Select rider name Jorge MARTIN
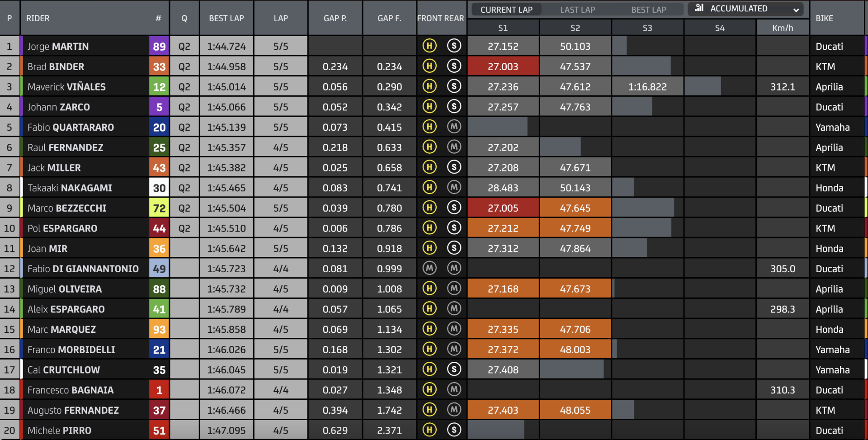Screen dimensions: 868x440 tap(58, 46)
